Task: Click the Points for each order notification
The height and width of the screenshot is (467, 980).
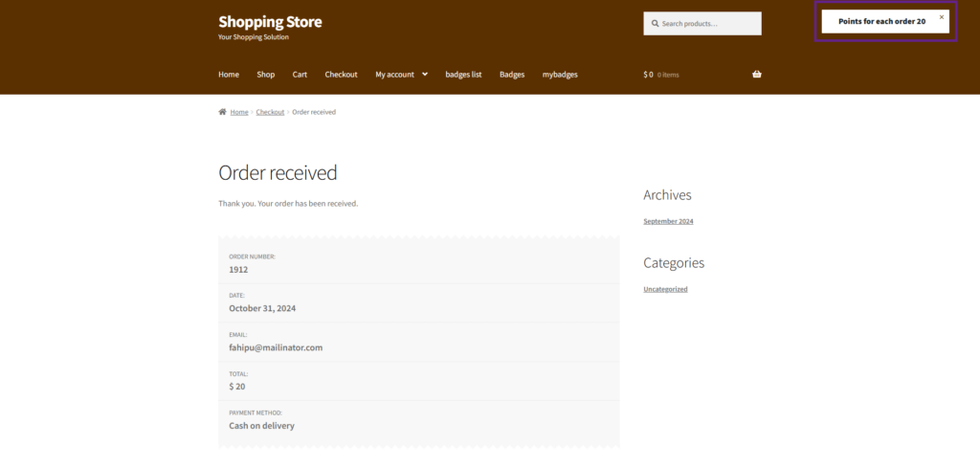Action: [880, 21]
